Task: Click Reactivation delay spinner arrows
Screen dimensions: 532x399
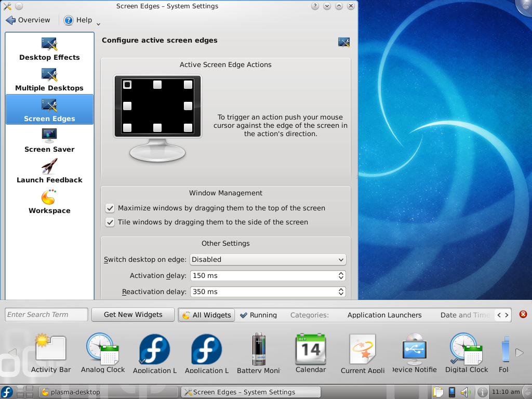Action: pos(341,292)
